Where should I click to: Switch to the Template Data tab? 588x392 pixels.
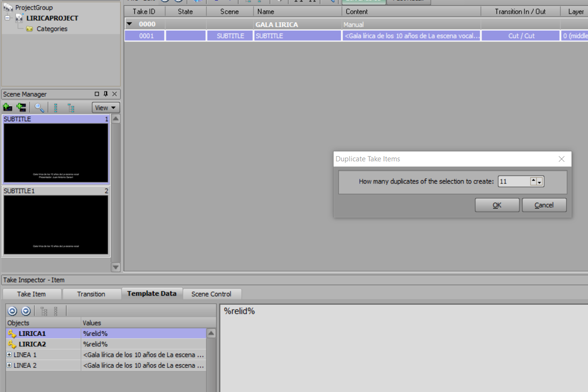[x=152, y=293]
